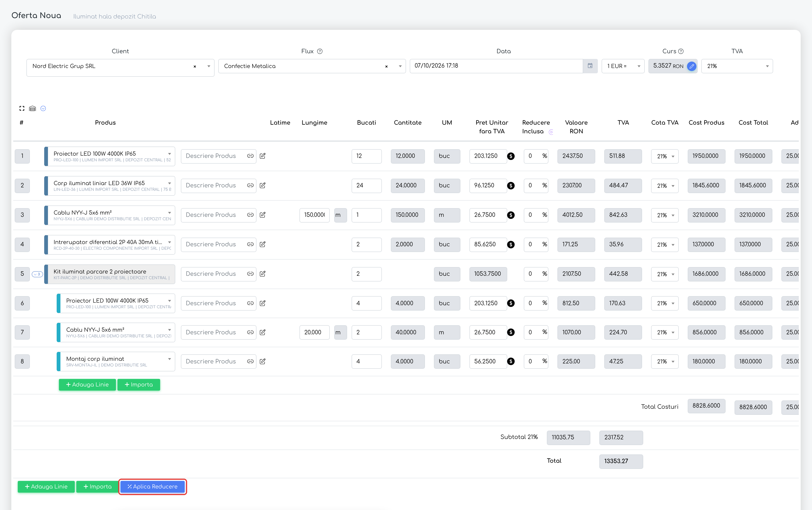Click Lungime field 20.000 in row 7

click(314, 332)
